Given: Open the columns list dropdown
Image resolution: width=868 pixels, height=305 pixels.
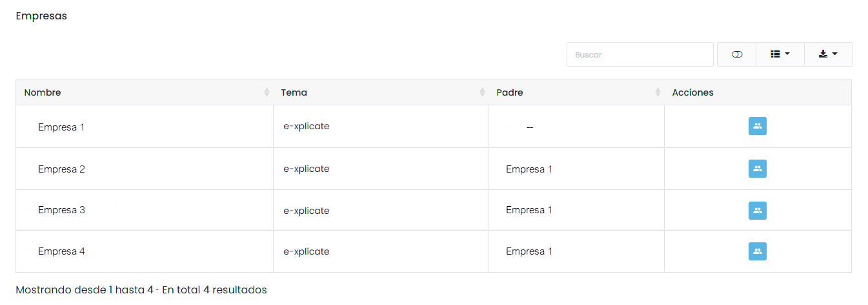Looking at the screenshot, I should click(780, 54).
